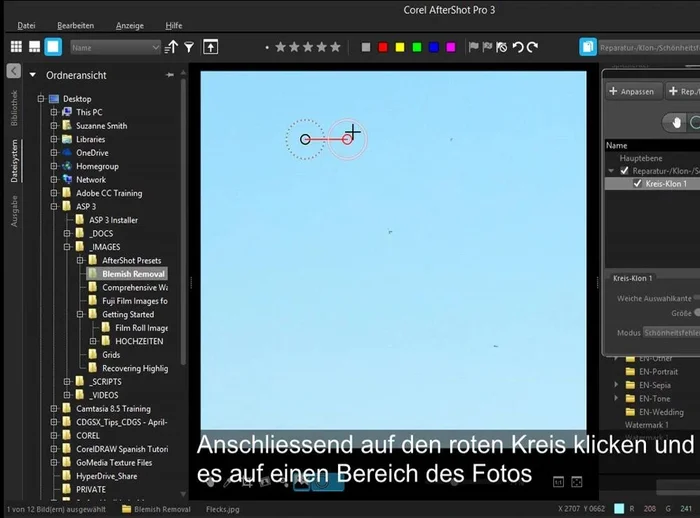Apply the magenta color label
The height and width of the screenshot is (518, 700).
[x=450, y=47]
